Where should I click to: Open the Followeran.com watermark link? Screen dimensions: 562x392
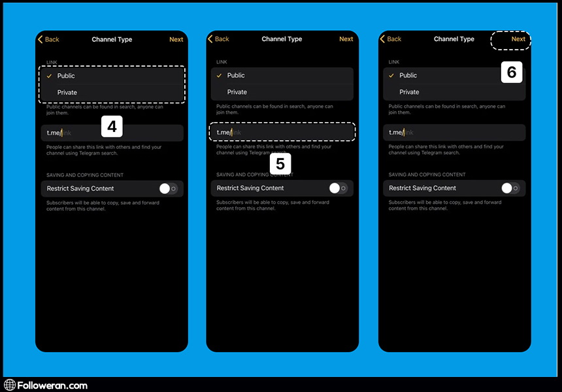(x=52, y=385)
